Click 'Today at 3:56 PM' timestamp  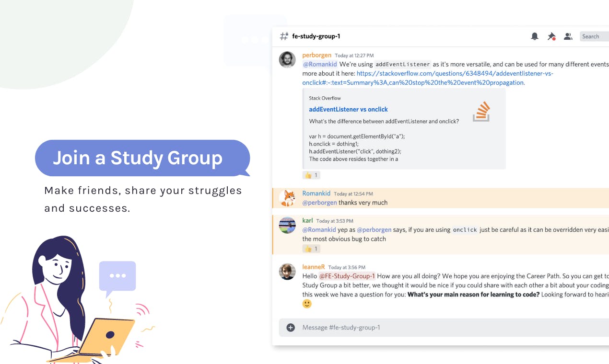pos(347,267)
